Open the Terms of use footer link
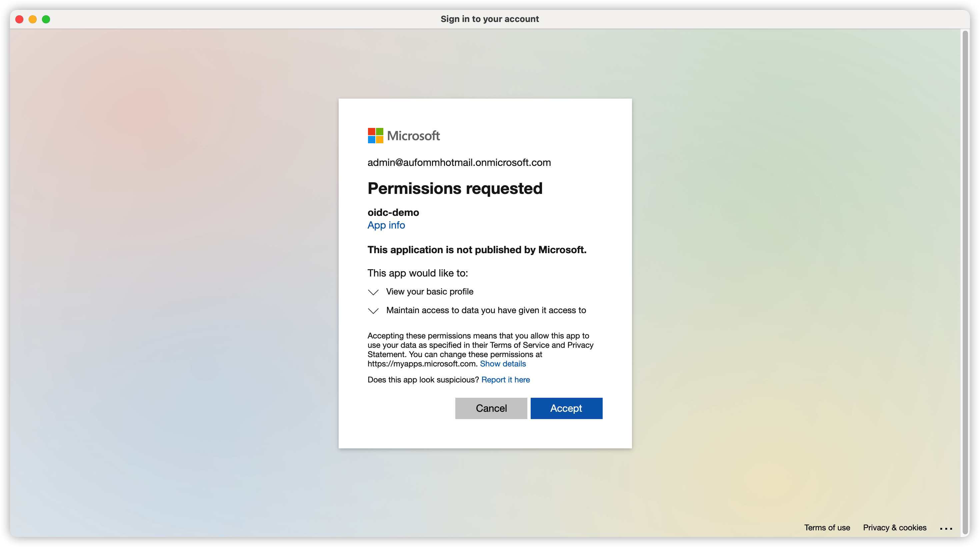 [827, 527]
